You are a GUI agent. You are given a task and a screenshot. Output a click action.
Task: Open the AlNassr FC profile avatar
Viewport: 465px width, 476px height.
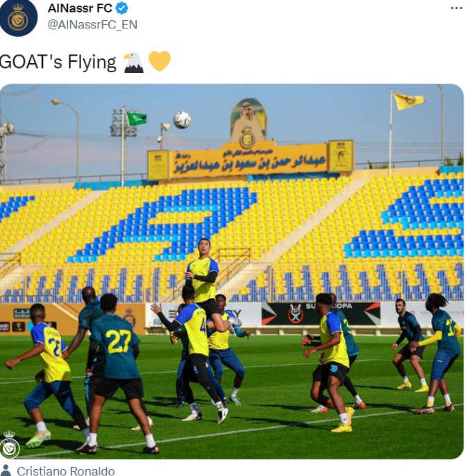click(18, 18)
